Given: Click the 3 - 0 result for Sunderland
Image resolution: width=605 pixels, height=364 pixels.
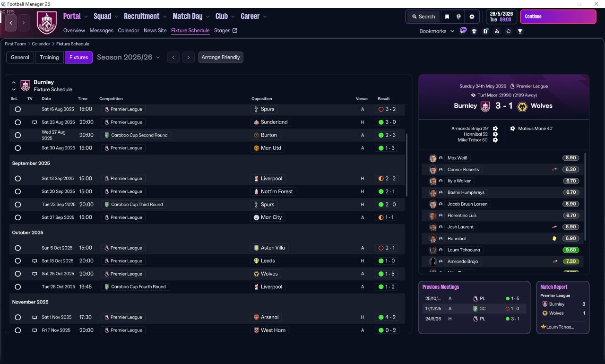Looking at the screenshot, I should [x=387, y=122].
